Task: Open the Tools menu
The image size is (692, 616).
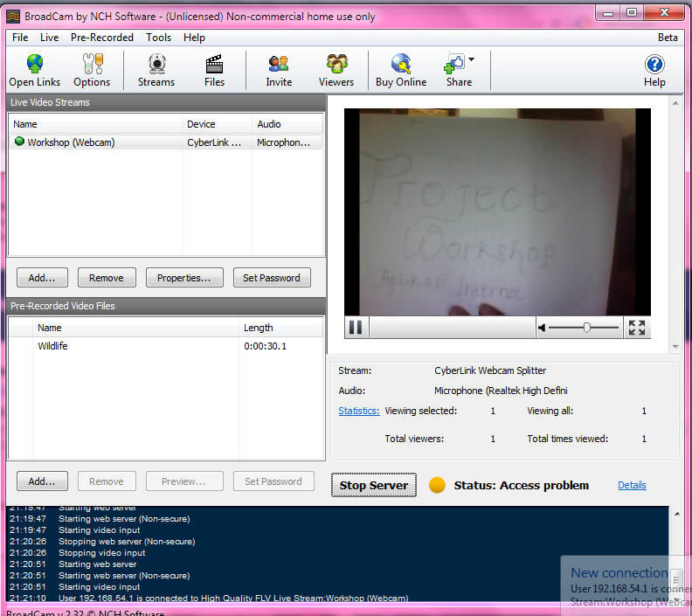Action: pos(158,38)
